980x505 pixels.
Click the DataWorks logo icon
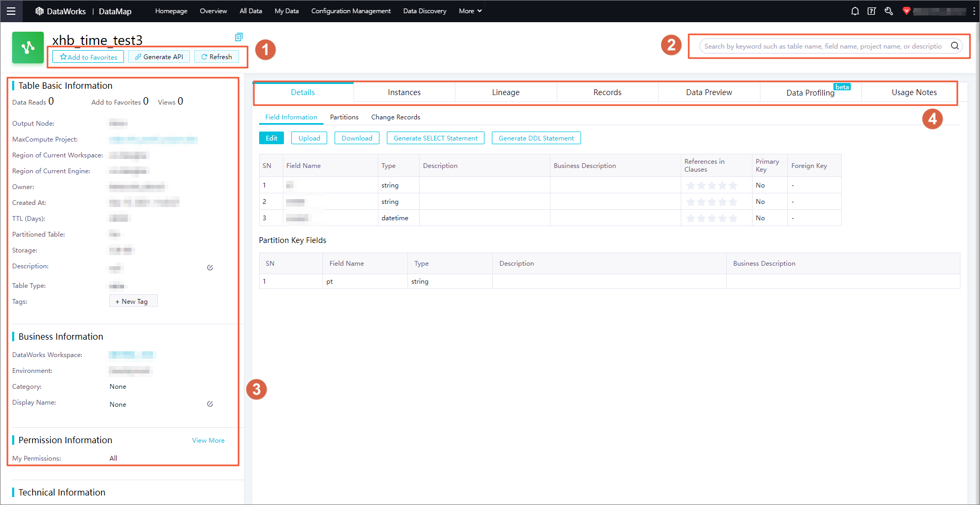pyautogui.click(x=40, y=11)
